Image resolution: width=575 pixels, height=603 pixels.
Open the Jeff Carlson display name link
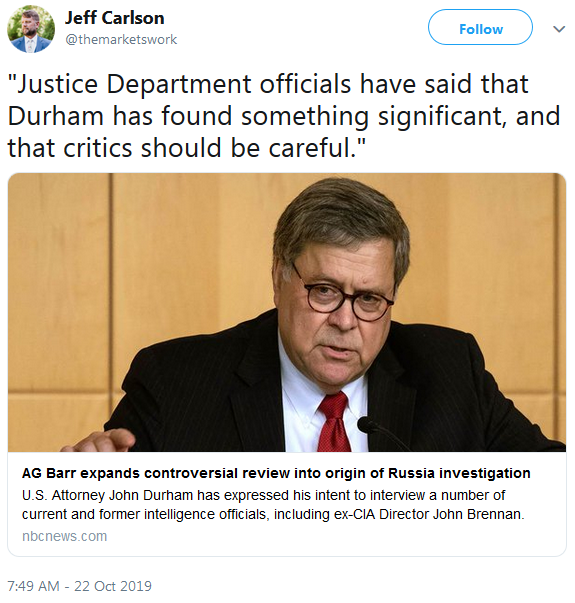(x=115, y=18)
